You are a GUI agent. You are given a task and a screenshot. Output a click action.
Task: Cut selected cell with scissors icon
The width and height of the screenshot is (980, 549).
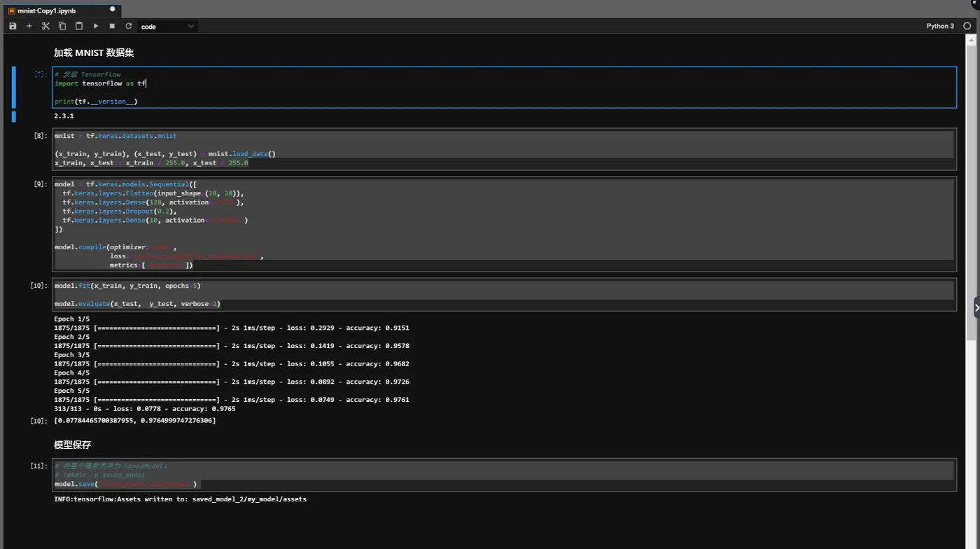(x=45, y=26)
